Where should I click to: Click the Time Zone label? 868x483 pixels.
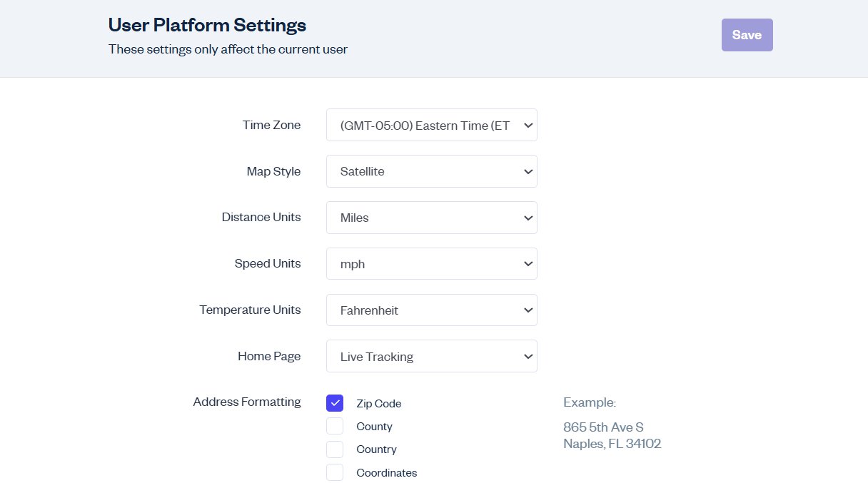point(271,125)
